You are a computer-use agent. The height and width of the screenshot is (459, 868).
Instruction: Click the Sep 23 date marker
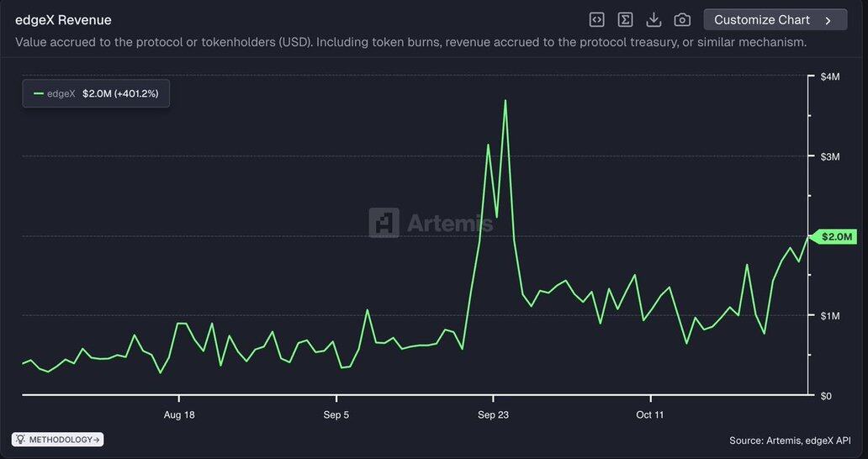[x=493, y=414]
